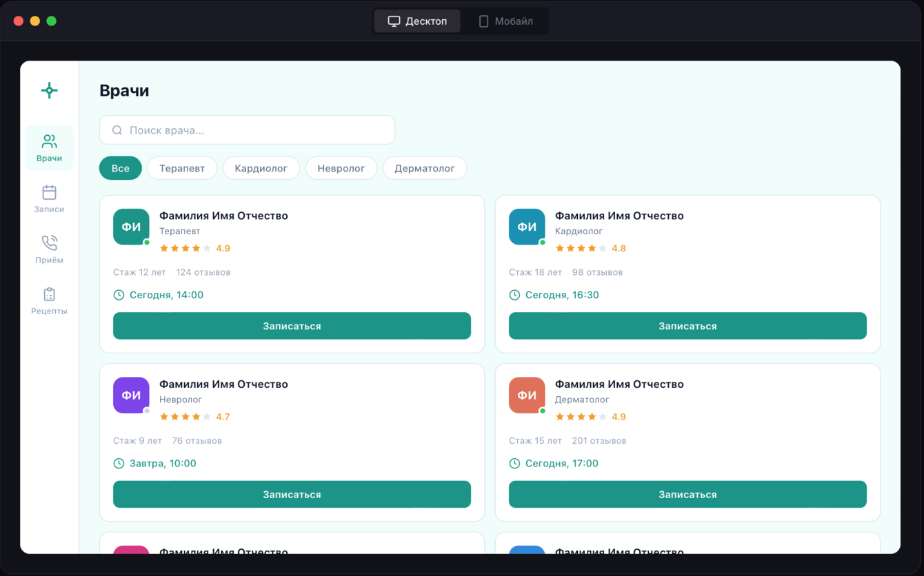This screenshot has height=576, width=924.
Task: Click the purple ФИ avatar on the neurologist card
Action: pyautogui.click(x=131, y=395)
